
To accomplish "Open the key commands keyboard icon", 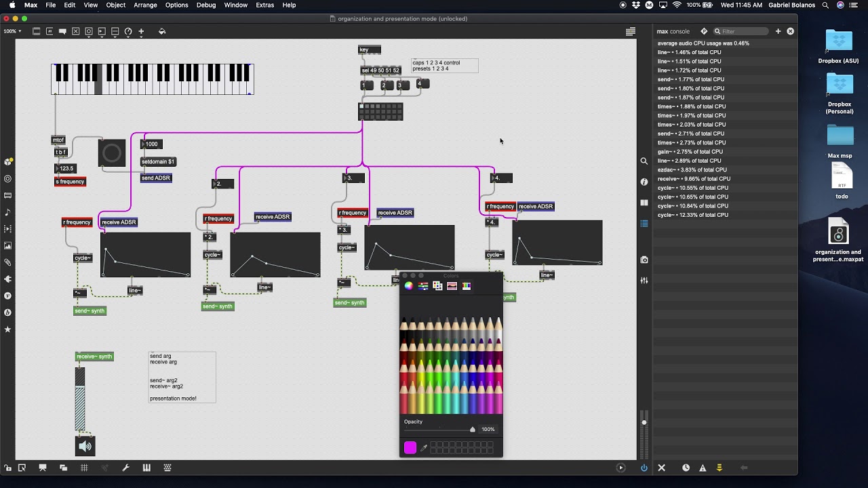I will point(167,468).
